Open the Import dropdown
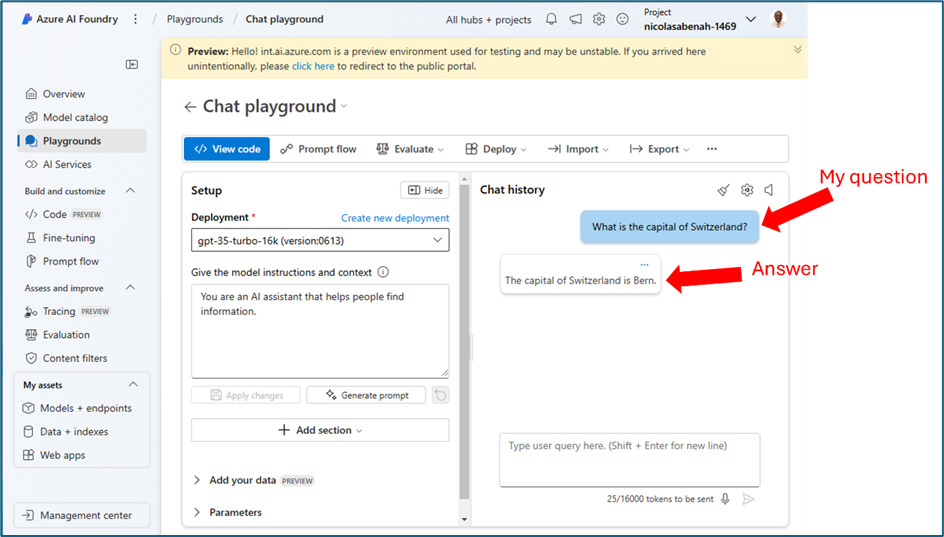944x537 pixels. click(x=578, y=149)
